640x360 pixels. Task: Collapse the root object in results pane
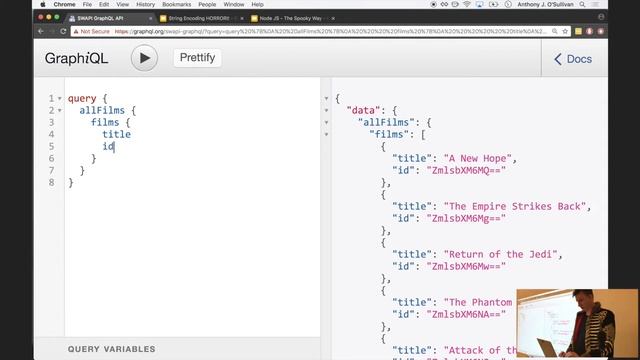click(326, 98)
